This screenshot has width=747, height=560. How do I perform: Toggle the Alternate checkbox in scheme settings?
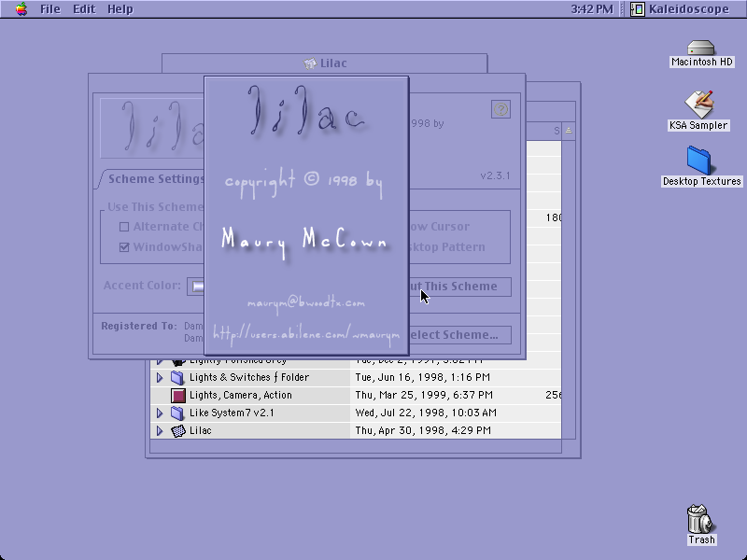coord(124,227)
